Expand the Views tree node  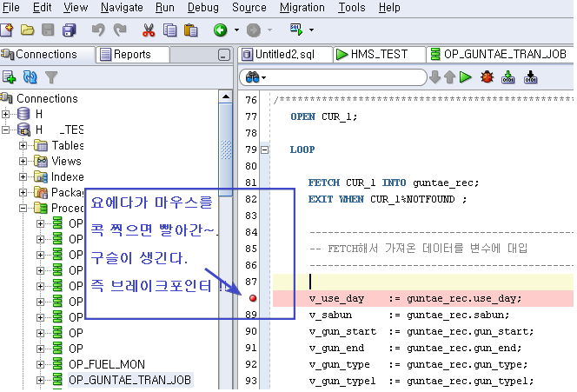(23, 161)
